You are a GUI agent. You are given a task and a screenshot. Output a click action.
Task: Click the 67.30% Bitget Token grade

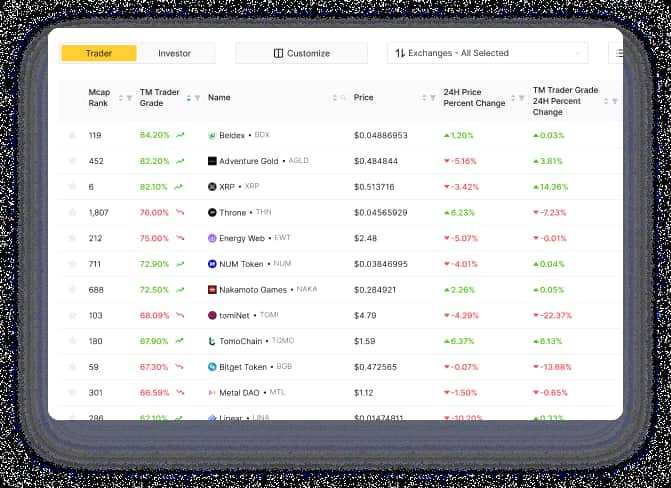point(154,367)
